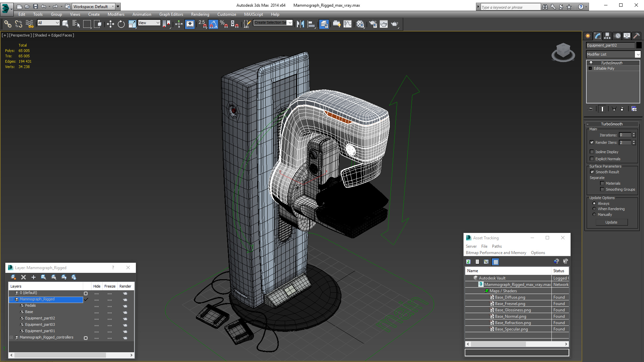Open the selection filter All dropdown

pyautogui.click(x=48, y=23)
